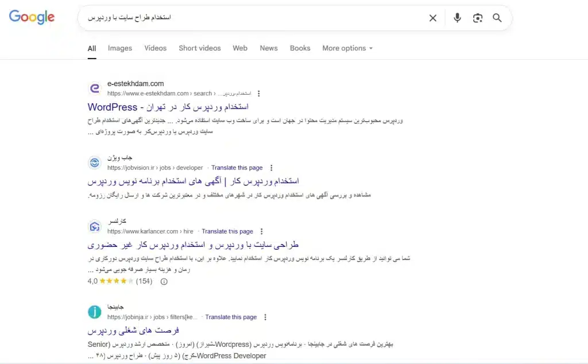Click the 4,0 star rating
Image resolution: width=588 pixels, height=364 pixels.
110,281
